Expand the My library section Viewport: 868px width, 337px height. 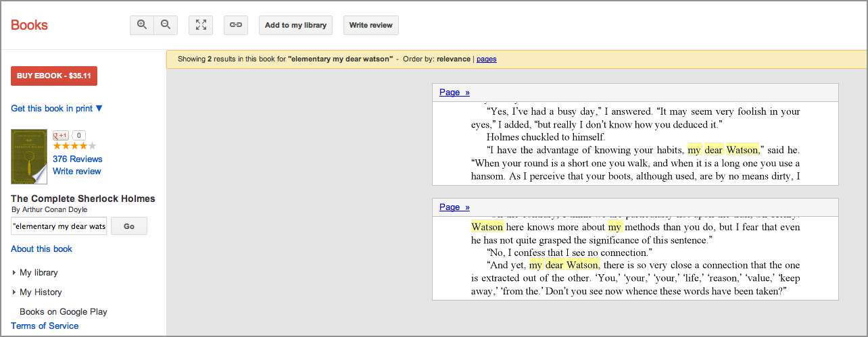39,273
